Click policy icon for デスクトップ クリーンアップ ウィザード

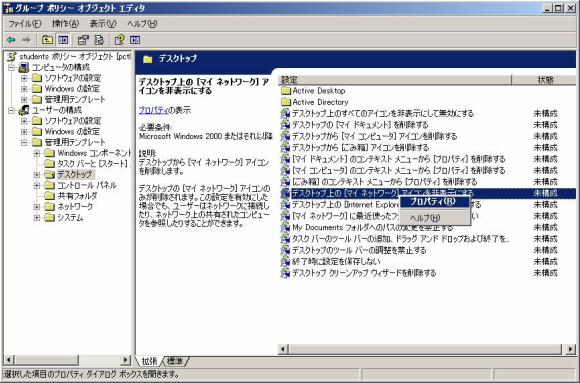click(x=285, y=273)
